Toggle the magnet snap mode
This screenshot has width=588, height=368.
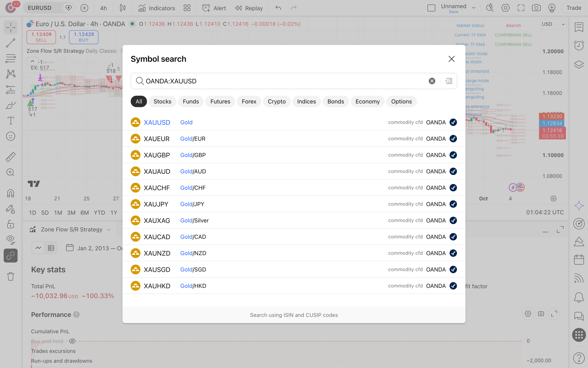click(x=11, y=193)
